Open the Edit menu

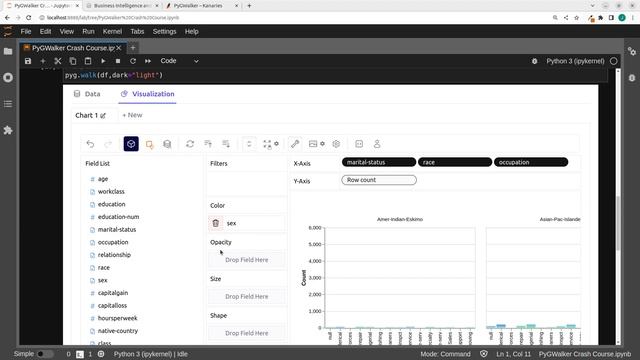point(45,31)
